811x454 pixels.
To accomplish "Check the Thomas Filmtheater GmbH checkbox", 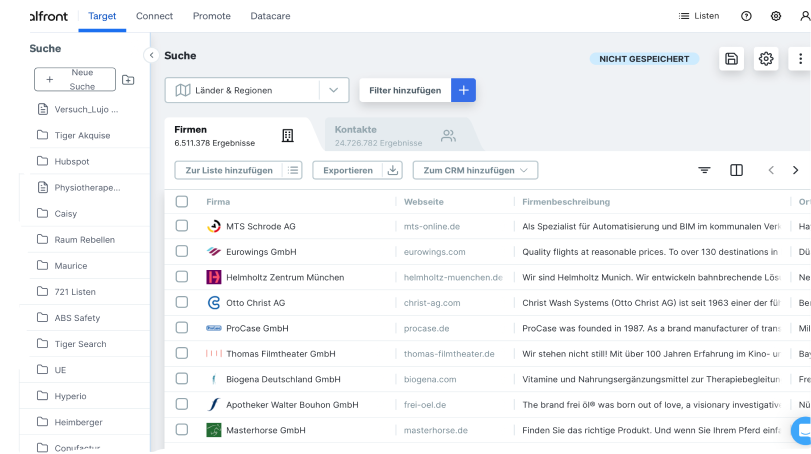I will (182, 353).
